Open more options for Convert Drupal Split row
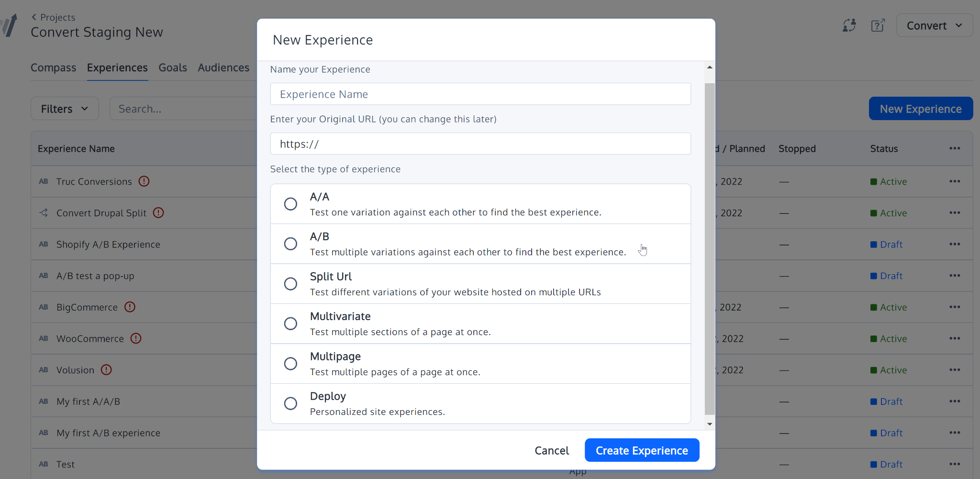Screen dimensions: 980x479 point(955,213)
